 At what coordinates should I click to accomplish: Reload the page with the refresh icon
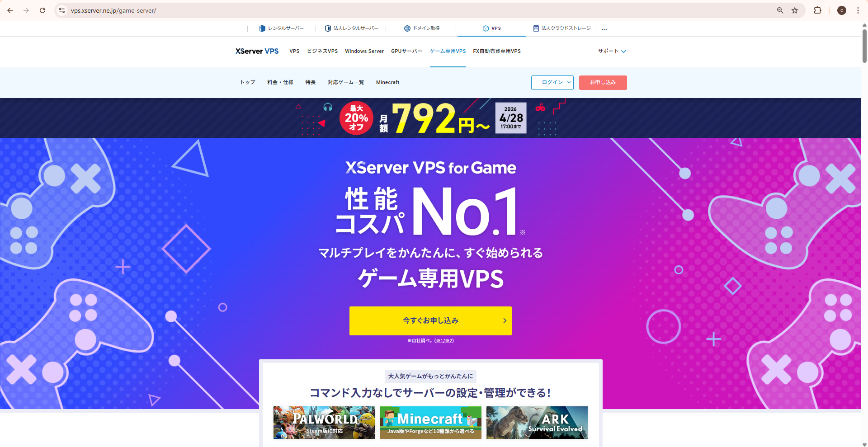pyautogui.click(x=42, y=10)
